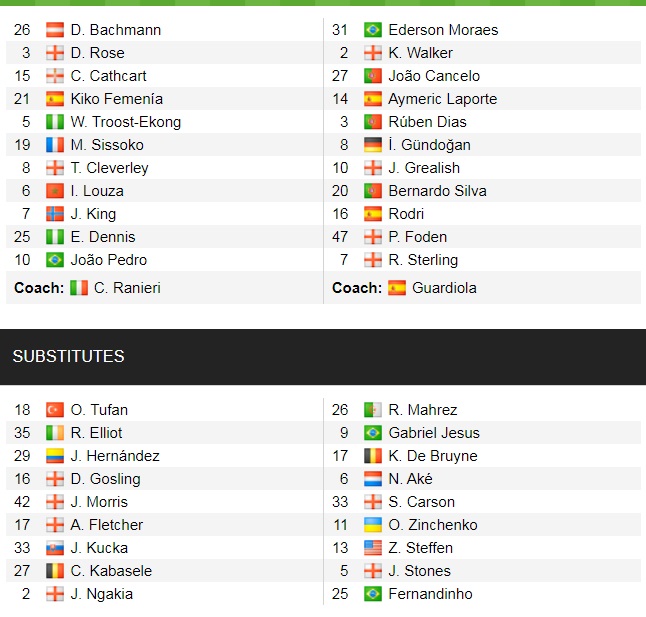Open R. Sterling player entry
The width and height of the screenshot is (646, 617).
point(423,260)
